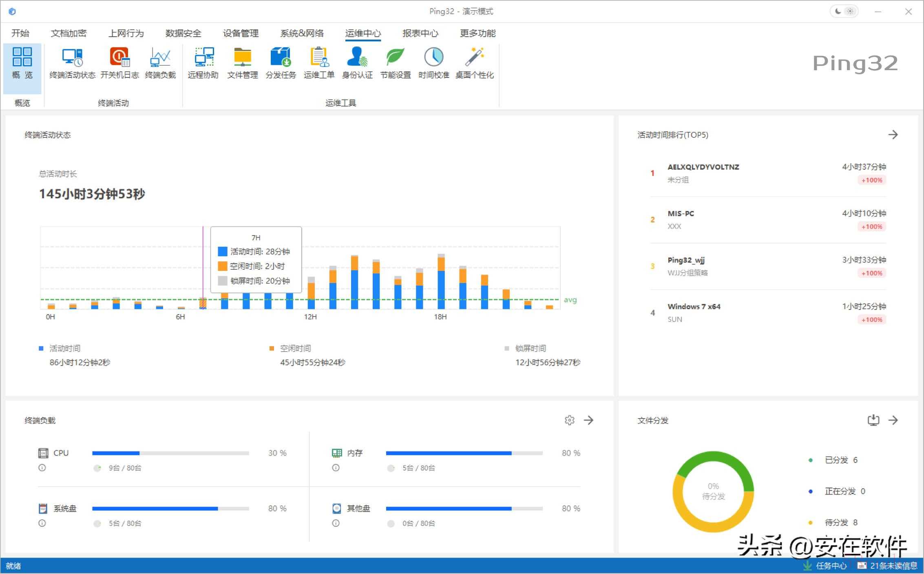The height and width of the screenshot is (574, 924).
Task: Select AELXQLYDYVOLTNZ in the ranking
Action: (x=768, y=173)
